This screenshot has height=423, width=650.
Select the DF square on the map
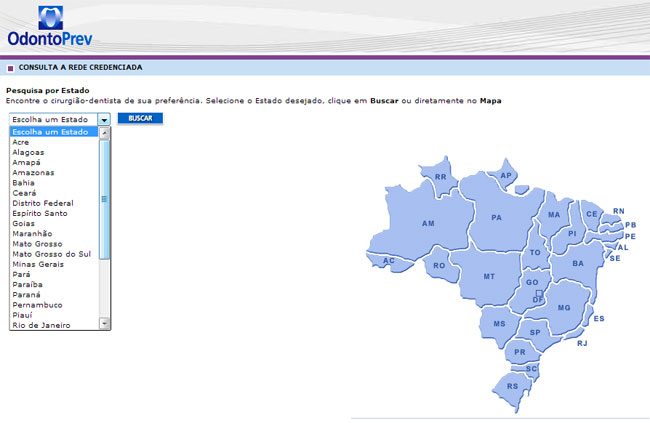point(539,293)
